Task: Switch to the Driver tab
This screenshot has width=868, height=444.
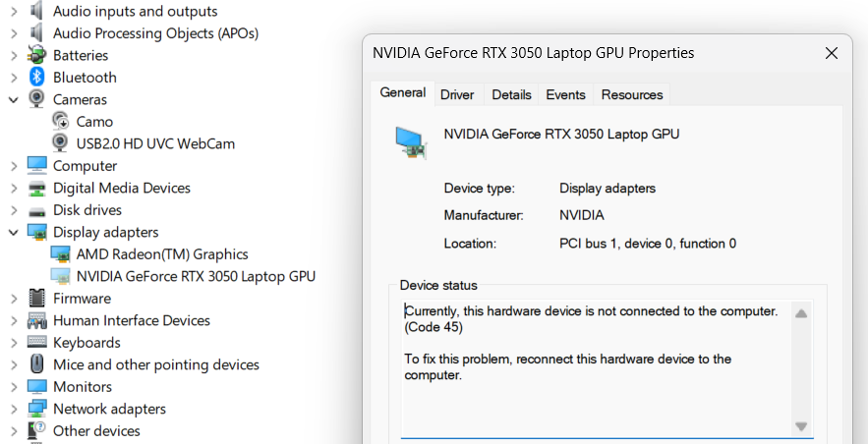Action: [457, 94]
